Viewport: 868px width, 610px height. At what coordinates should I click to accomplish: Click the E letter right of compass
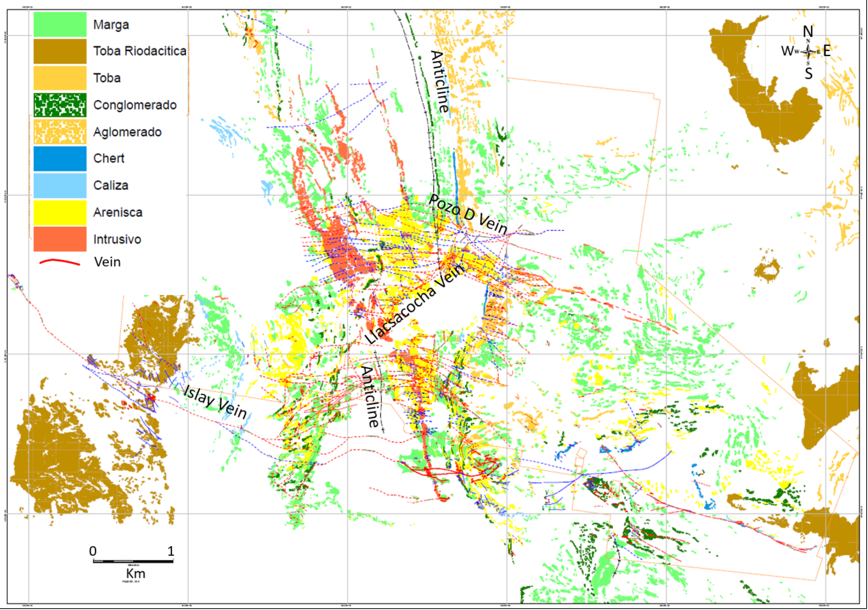coord(827,51)
